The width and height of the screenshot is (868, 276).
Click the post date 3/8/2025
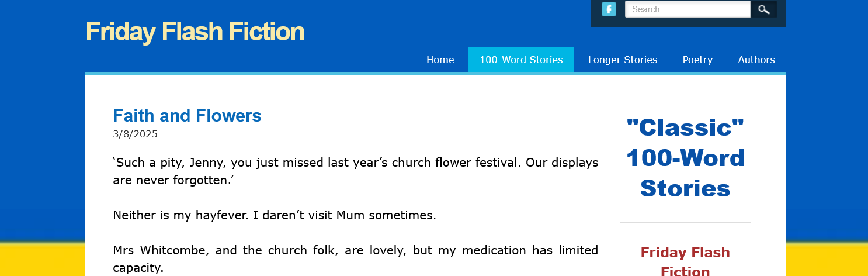136,134
